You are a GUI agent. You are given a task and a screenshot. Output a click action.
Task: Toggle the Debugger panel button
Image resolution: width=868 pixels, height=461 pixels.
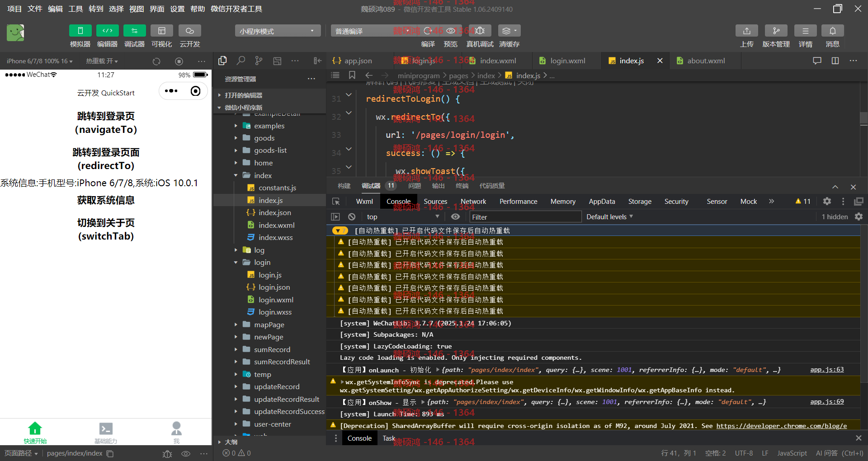(x=134, y=31)
